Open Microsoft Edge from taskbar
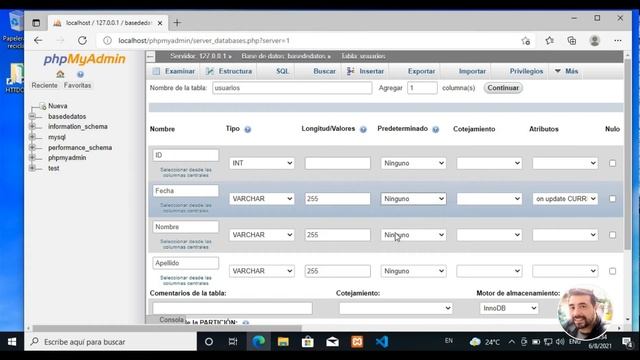The image size is (640, 360). (258, 342)
